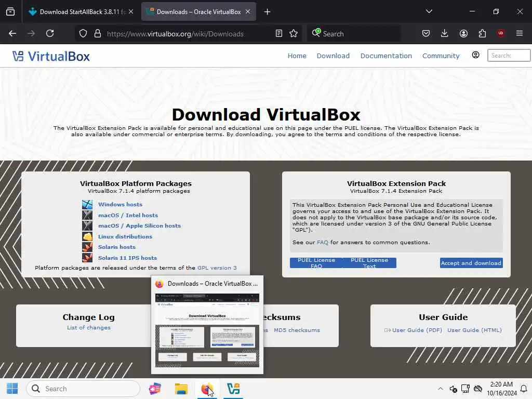Open notifications bell in system tray
Screen dimensions: 532x399
524,389
